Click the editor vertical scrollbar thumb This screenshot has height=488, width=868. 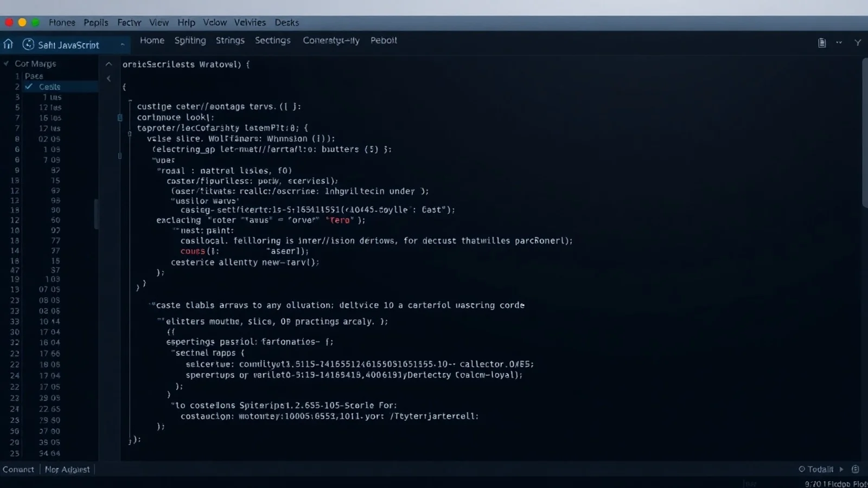click(865, 133)
